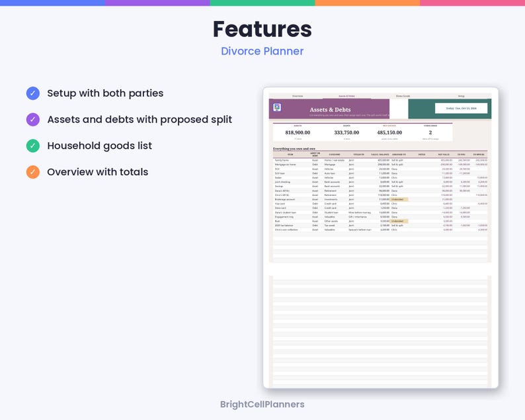The height and width of the screenshot is (420, 525).
Task: Click the 333,750.00 debts total
Action: 346,133
